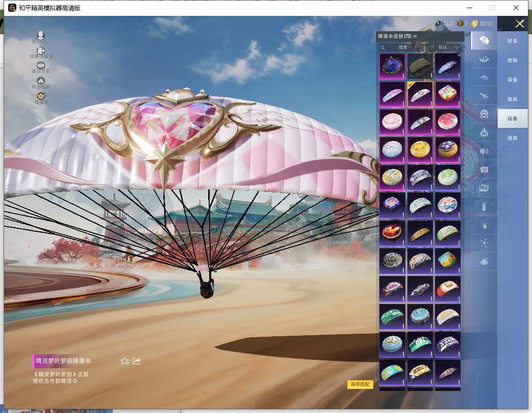Open the 道具 items tab
Screen dimensions: 532x413
coord(512,138)
